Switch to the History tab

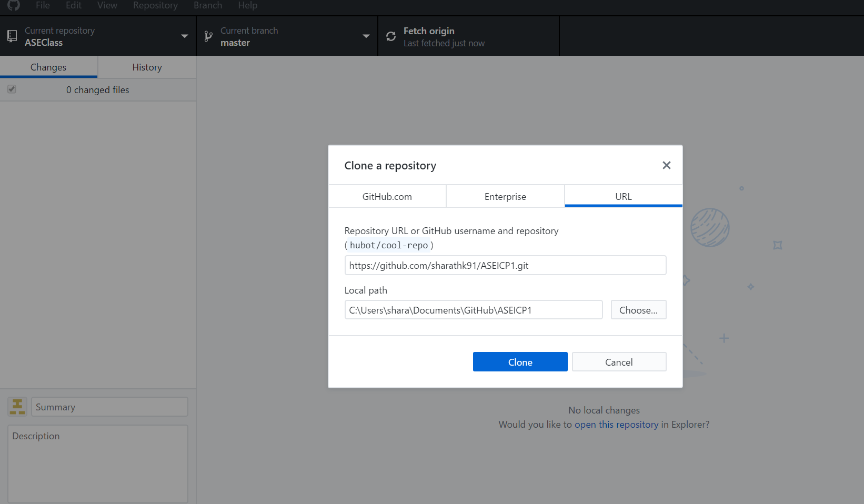pos(147,67)
